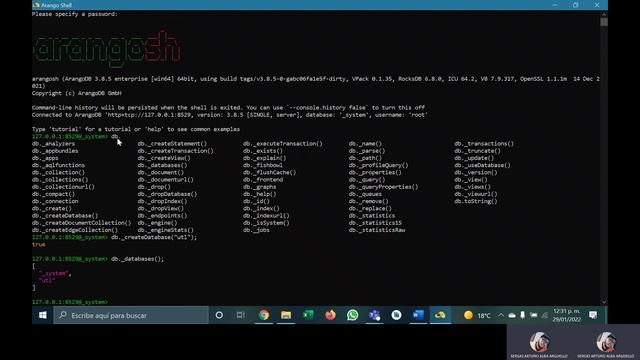640x360 pixels.
Task: Click db._transactions() in the list
Action: click(x=484, y=144)
